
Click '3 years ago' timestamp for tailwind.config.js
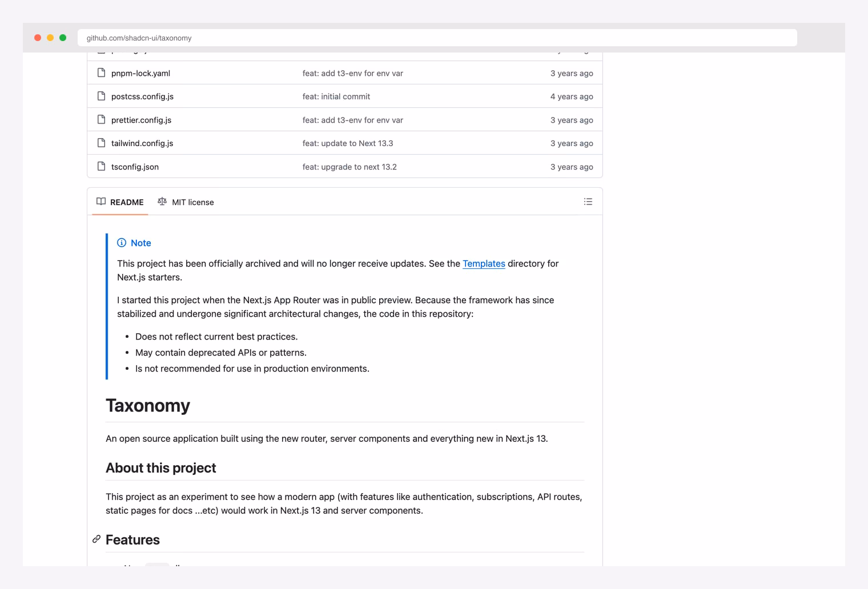572,143
